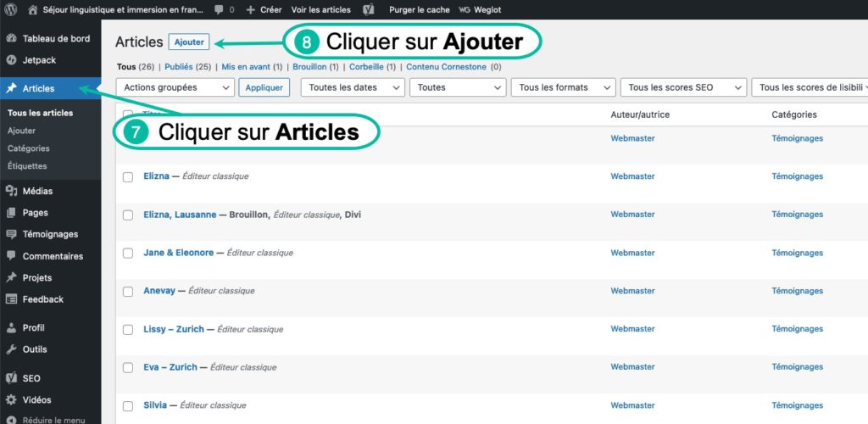Check the box for Eva – Zurich

click(x=128, y=368)
